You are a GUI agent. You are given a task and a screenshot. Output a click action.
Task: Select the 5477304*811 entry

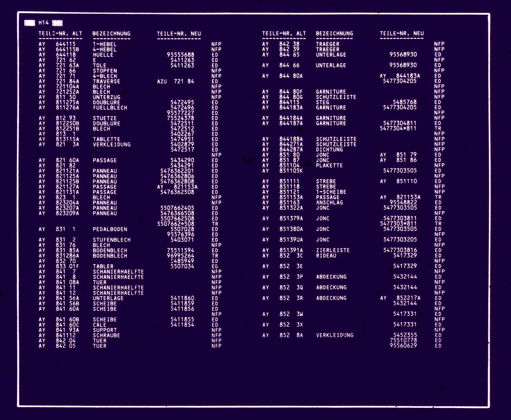[x=398, y=128]
